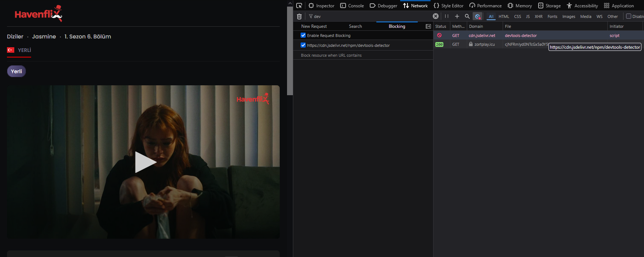Collapse the network action sidebar icon
Viewport: 644px width, 257px height.
[428, 26]
